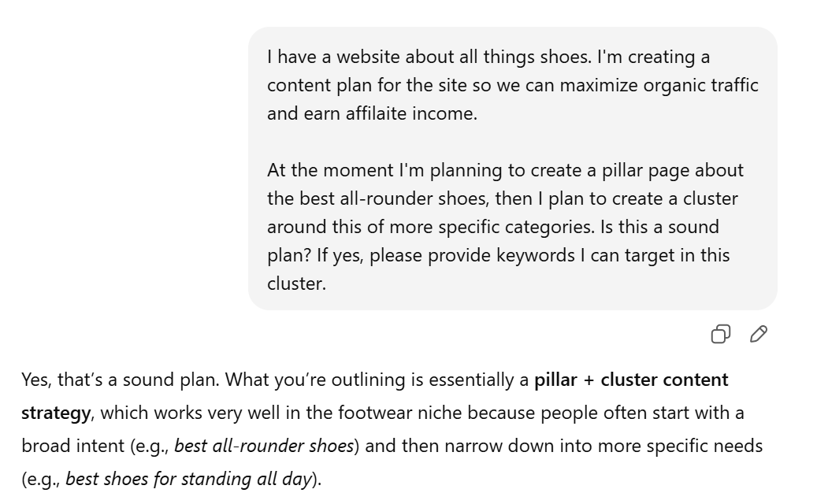
Task: Click bold "pillar + cluster content" text
Action: [631, 380]
